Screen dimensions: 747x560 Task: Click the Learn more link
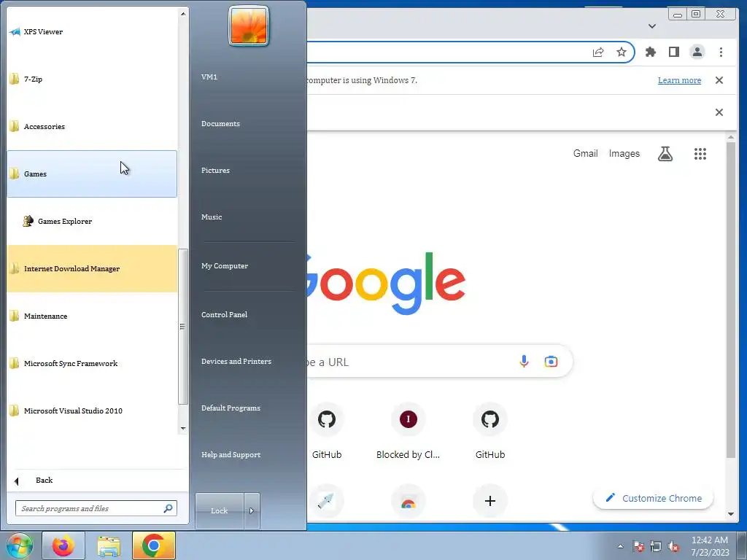pyautogui.click(x=679, y=80)
